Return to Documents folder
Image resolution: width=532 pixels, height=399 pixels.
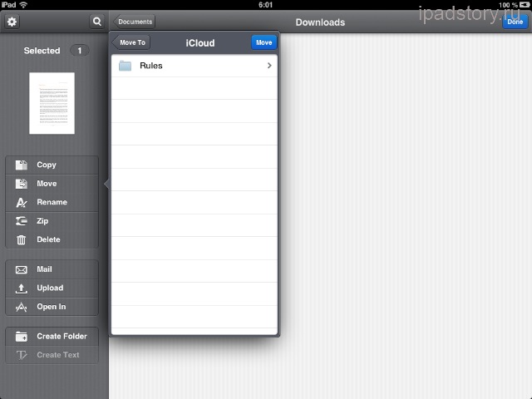pyautogui.click(x=135, y=22)
